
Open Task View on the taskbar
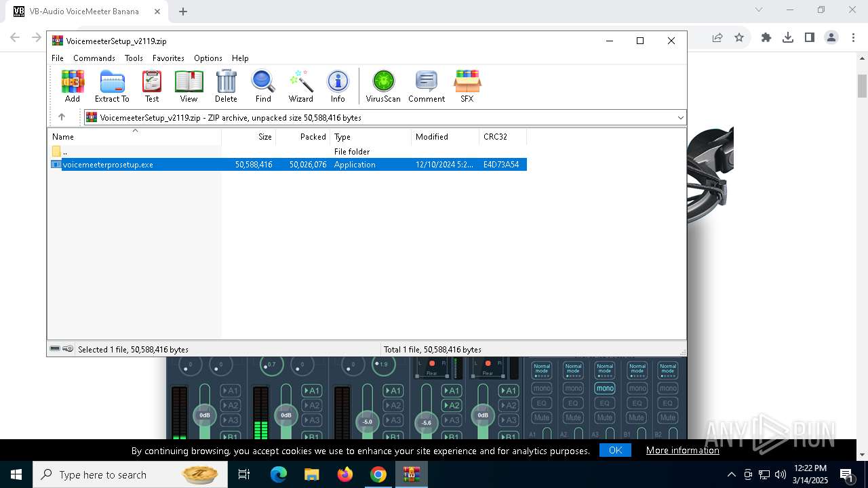tap(244, 474)
